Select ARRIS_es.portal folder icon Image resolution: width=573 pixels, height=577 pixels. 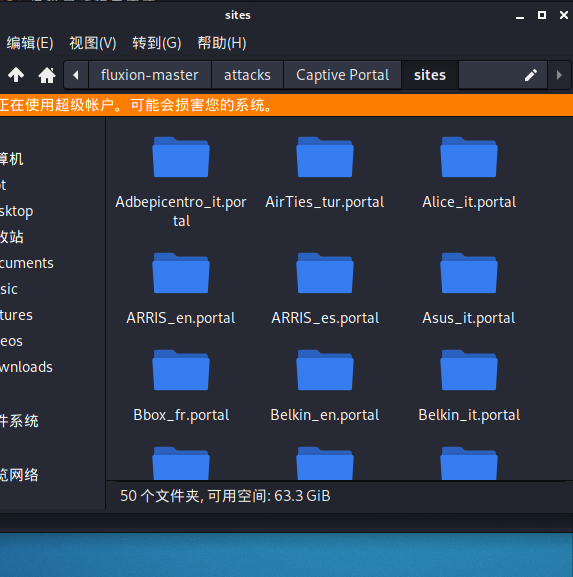(325, 273)
